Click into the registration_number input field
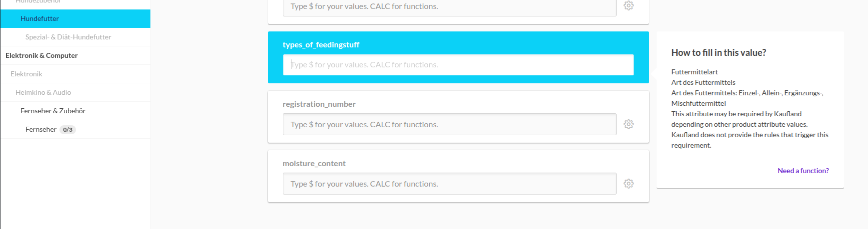This screenshot has width=868, height=229. point(449,124)
